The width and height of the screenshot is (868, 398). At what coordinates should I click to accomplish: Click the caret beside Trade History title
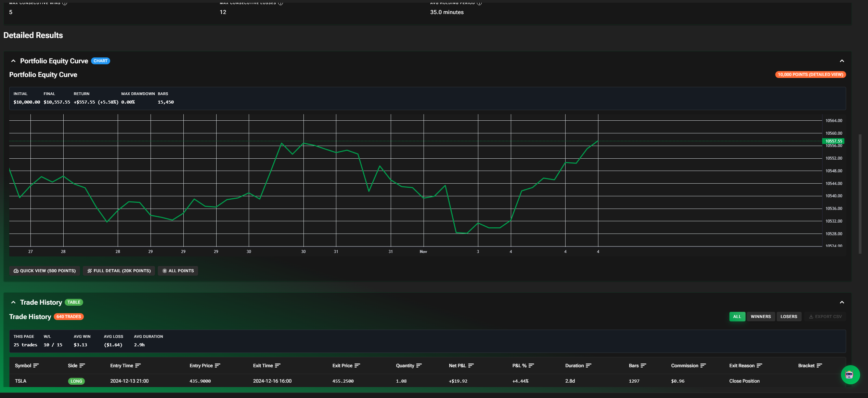tap(13, 302)
